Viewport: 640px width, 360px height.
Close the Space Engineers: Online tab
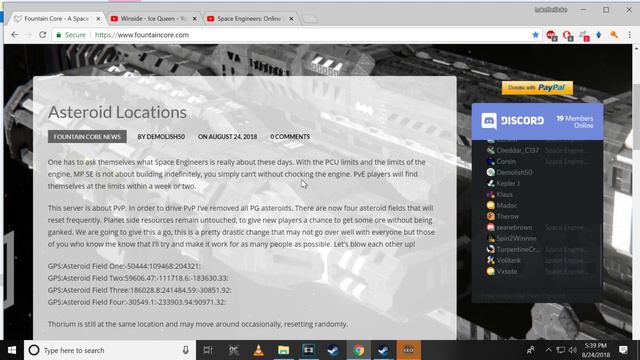[291, 19]
